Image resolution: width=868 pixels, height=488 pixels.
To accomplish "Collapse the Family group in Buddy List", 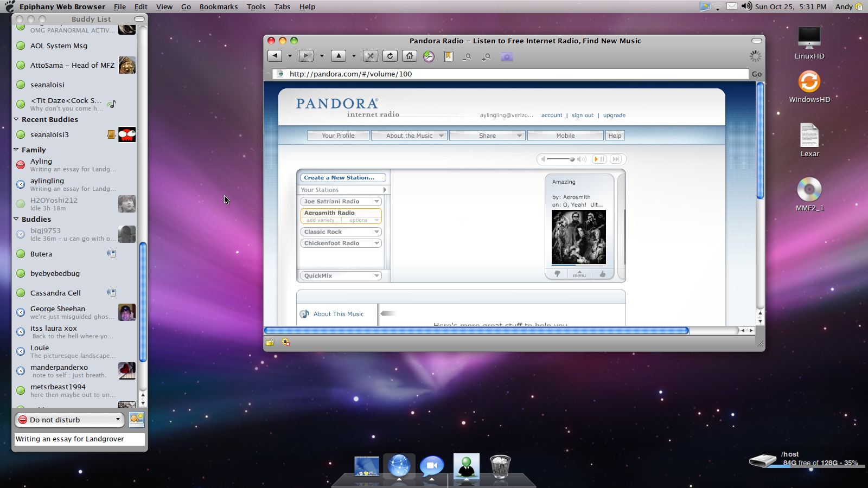I will click(x=16, y=150).
